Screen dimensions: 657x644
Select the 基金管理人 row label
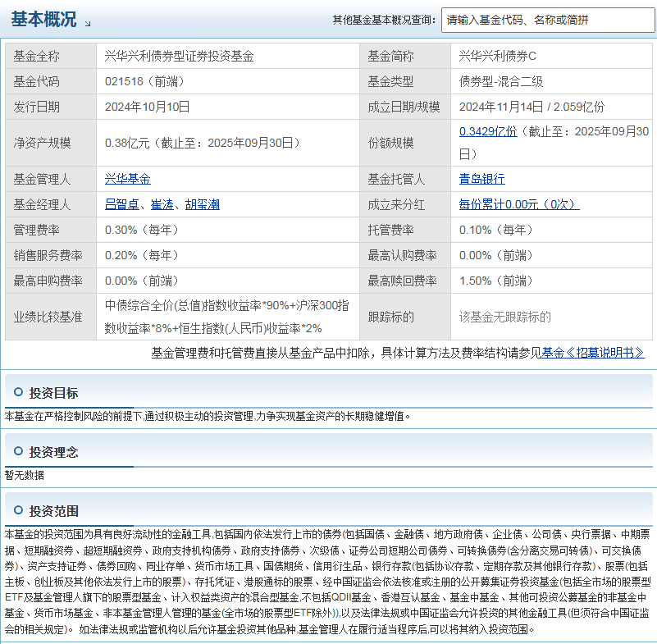tap(43, 179)
